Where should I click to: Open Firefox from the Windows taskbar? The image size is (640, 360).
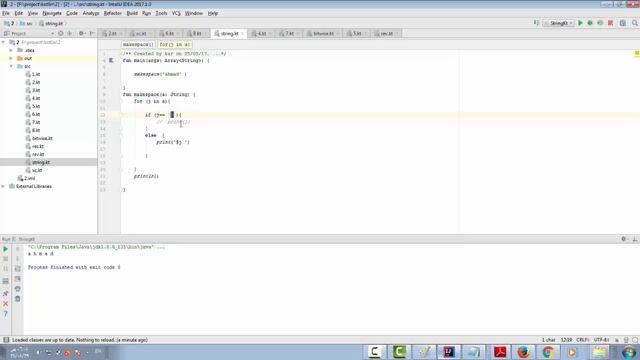point(524,351)
